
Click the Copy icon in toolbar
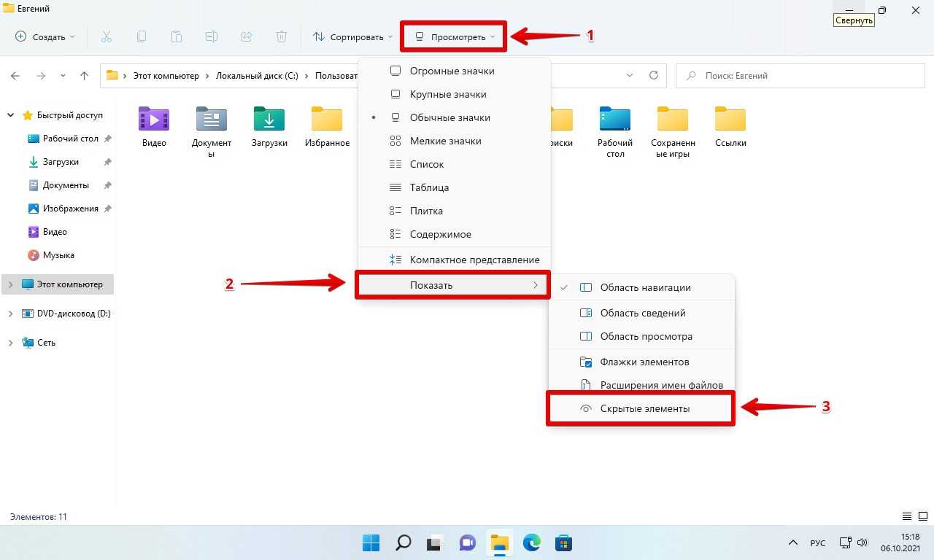pos(142,36)
